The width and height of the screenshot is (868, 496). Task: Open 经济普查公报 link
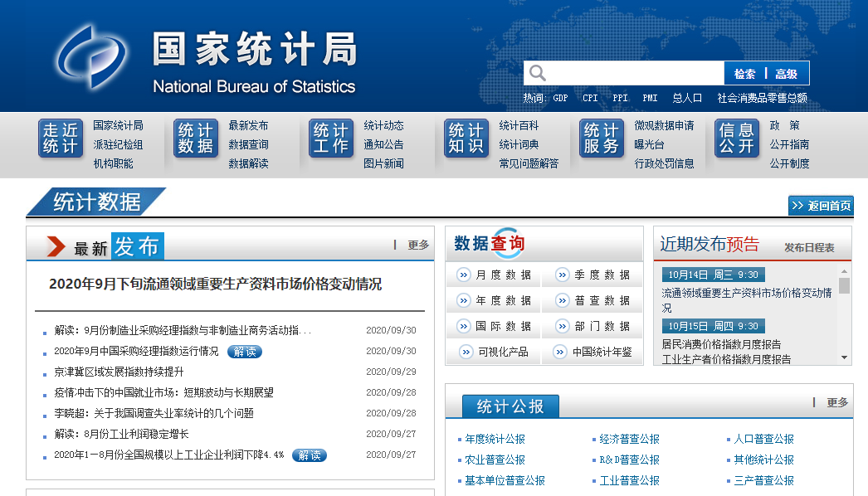[x=629, y=439]
